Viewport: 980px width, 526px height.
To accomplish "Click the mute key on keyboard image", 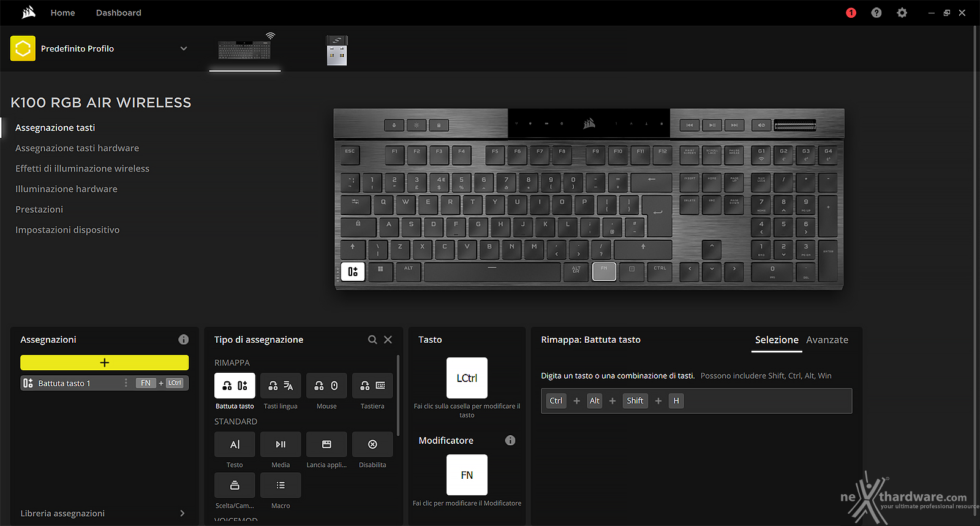I will coord(761,125).
